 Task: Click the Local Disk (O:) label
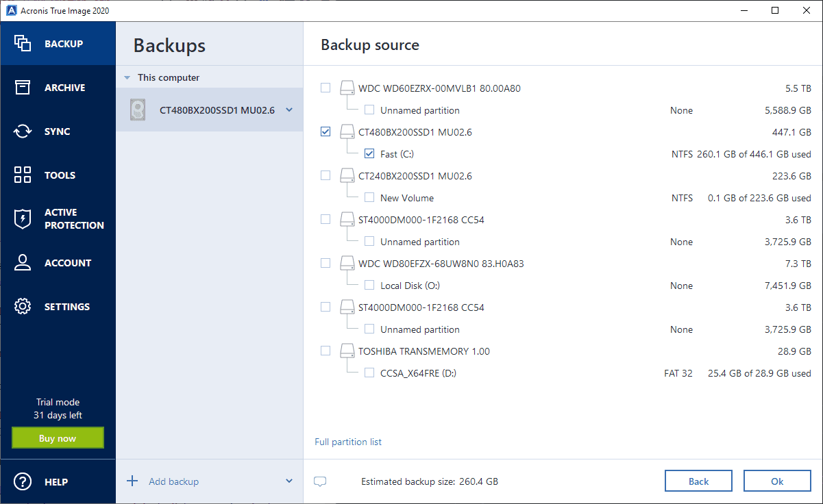[410, 286]
